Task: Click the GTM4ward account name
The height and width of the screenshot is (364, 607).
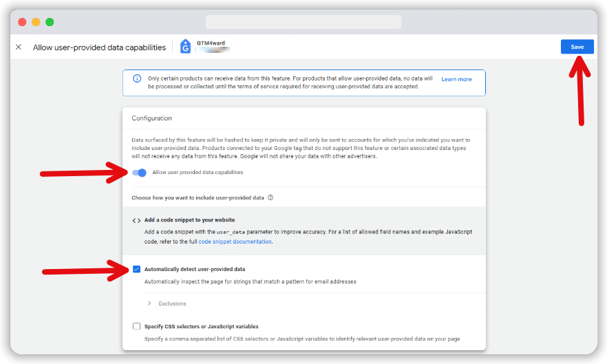Action: coord(211,43)
